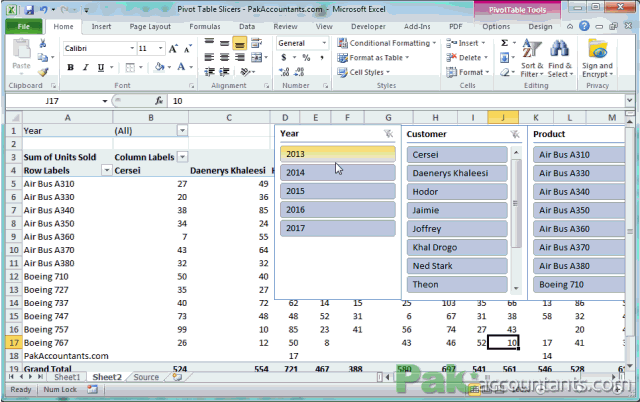The height and width of the screenshot is (402, 640).
Task: Open the General number format dropdown
Action: click(x=324, y=43)
